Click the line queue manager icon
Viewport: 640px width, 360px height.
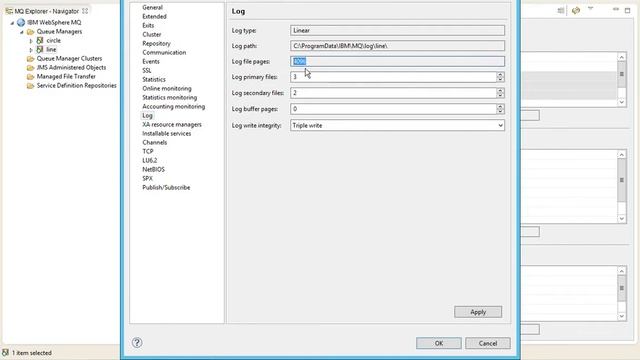click(x=40, y=49)
